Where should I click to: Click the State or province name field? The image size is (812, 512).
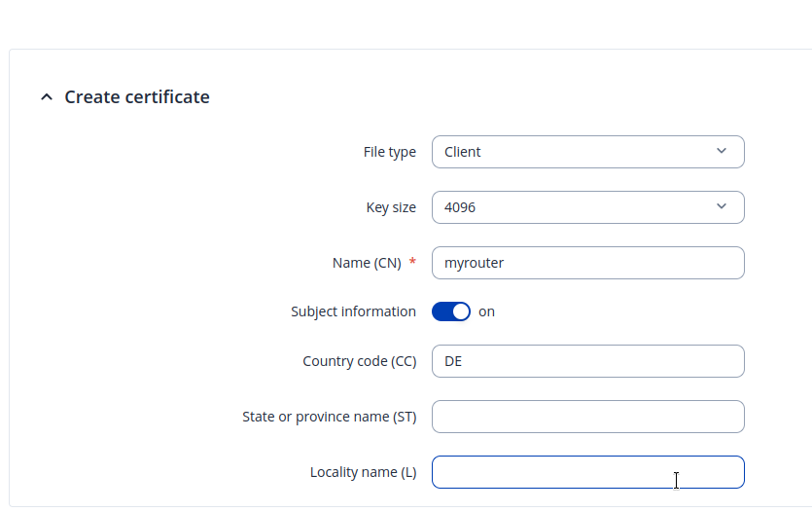[587, 417]
